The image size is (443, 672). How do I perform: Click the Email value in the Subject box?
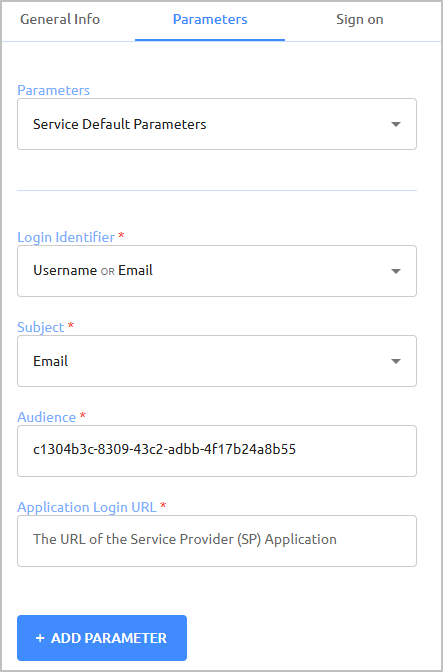click(x=51, y=361)
